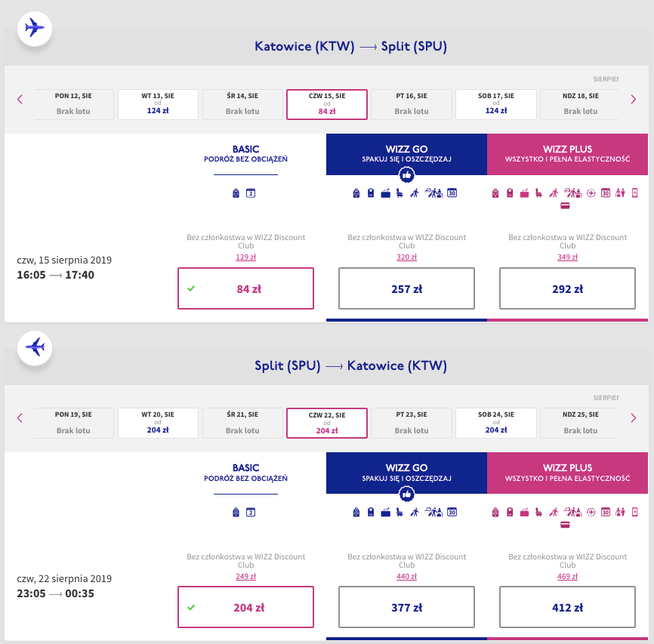Click the payment card icon in return WIZZ PLUS
This screenshot has width=654, height=644.
click(565, 525)
